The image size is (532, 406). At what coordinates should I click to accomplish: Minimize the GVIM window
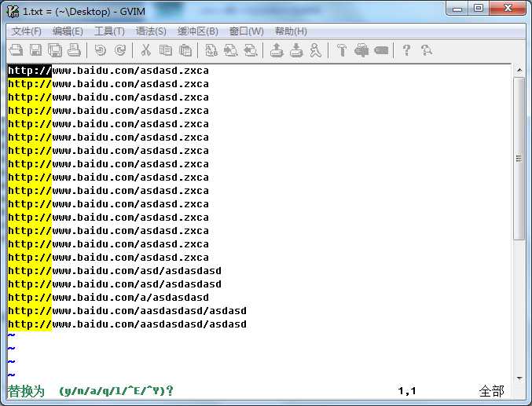457,9
